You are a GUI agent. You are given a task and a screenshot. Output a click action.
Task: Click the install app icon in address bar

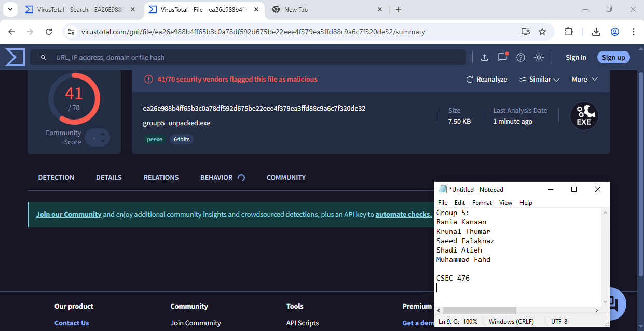[526, 32]
